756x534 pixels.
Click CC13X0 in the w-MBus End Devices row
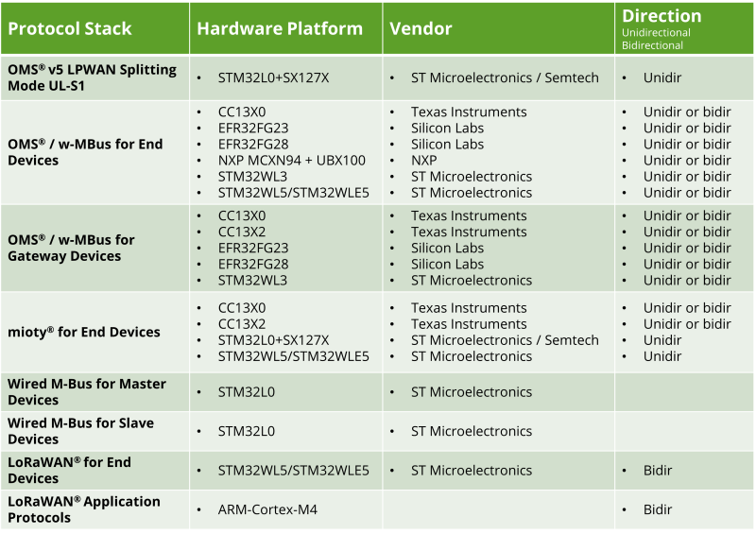(x=242, y=112)
